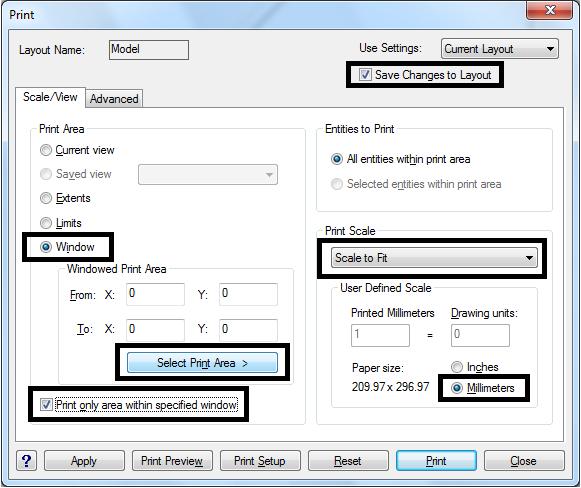Viewport: 581px width, 488px height.
Task: Click the To Y coordinate field
Action: pos(248,330)
